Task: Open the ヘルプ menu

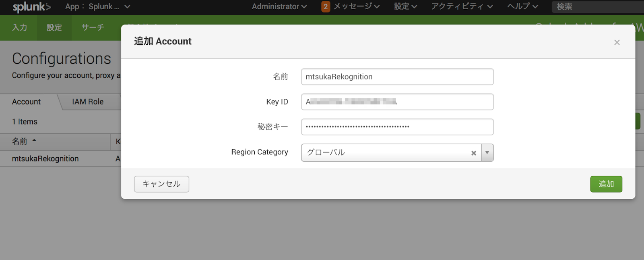Action: pyautogui.click(x=522, y=6)
